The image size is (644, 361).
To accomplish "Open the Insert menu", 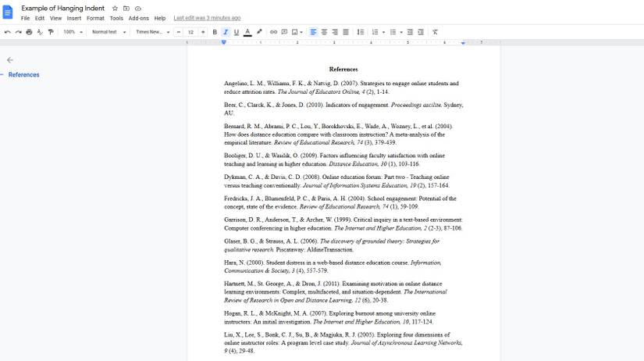I will (x=74, y=18).
